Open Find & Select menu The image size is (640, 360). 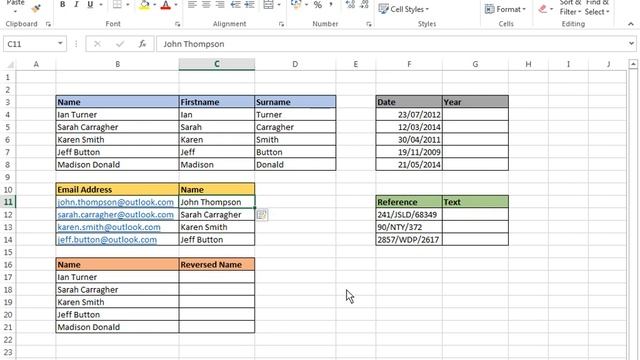point(596,8)
